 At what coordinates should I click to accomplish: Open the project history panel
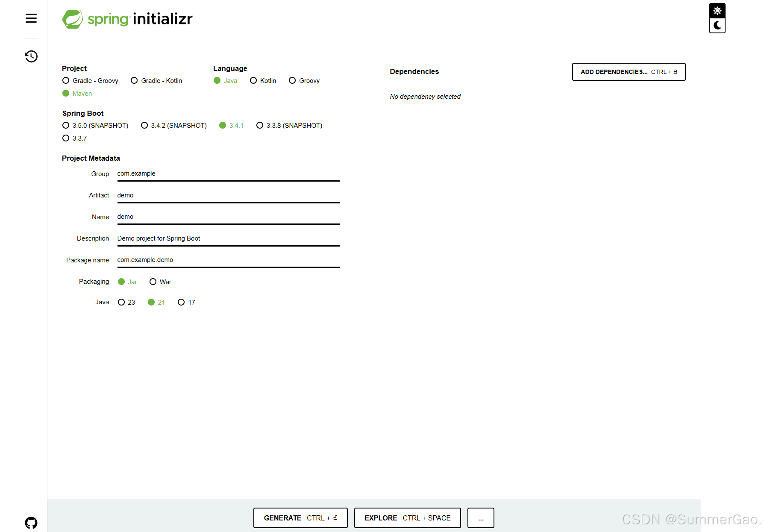click(31, 56)
